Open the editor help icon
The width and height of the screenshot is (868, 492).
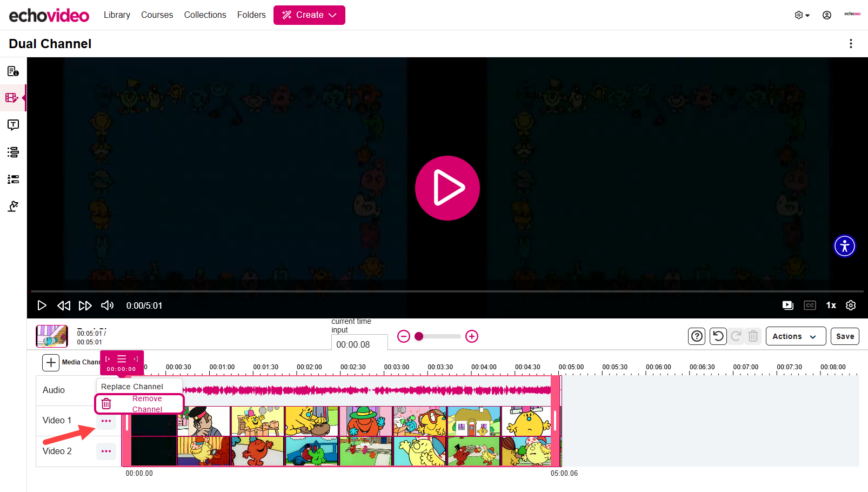tap(697, 336)
